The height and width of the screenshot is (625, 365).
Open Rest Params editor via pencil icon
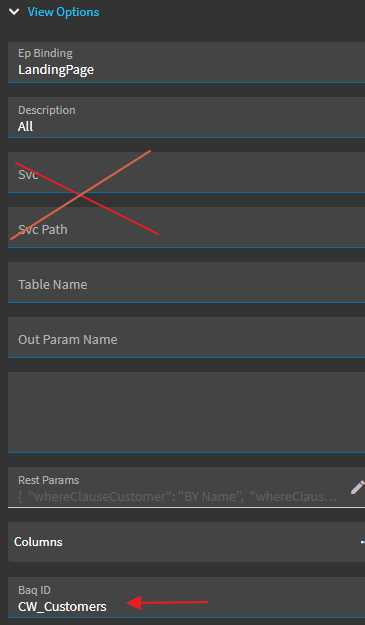tap(357, 487)
